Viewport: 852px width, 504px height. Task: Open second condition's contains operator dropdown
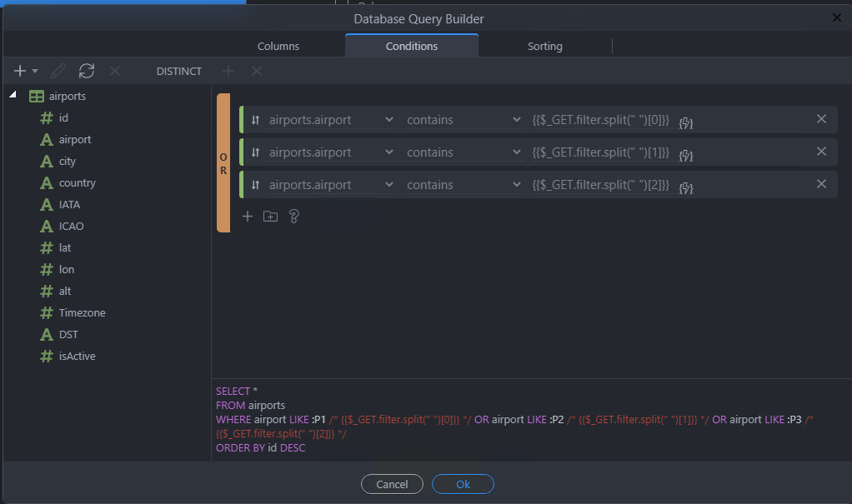coord(463,152)
